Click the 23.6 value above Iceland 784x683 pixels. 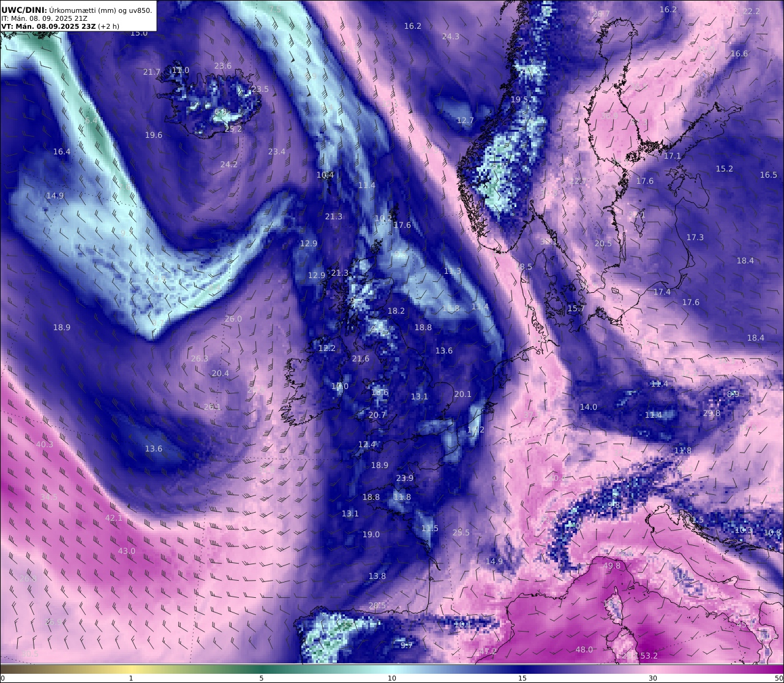tap(223, 66)
